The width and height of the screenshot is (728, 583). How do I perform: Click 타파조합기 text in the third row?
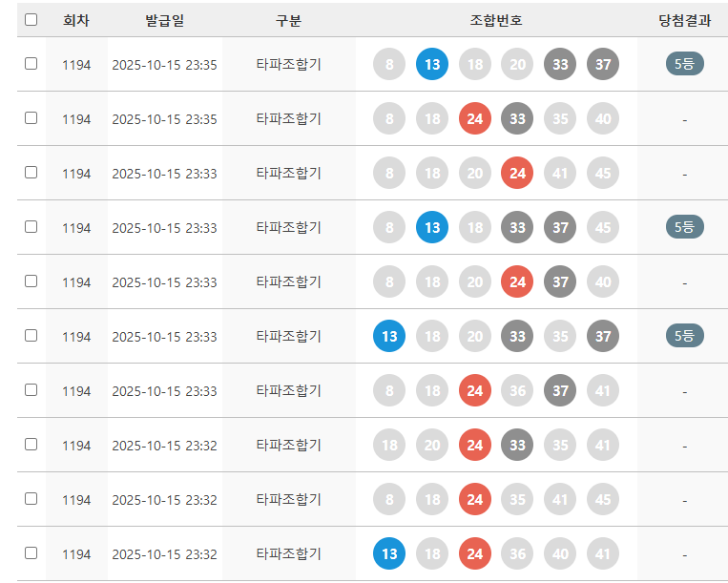click(x=289, y=174)
